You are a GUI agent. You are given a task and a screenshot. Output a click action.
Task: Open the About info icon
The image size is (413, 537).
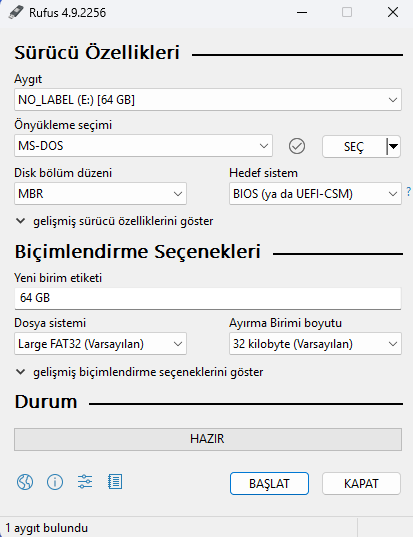pyautogui.click(x=55, y=482)
